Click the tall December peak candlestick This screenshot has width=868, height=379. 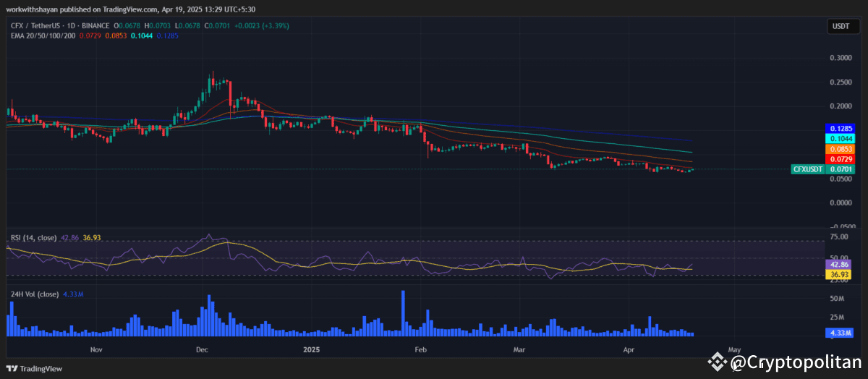tap(212, 81)
